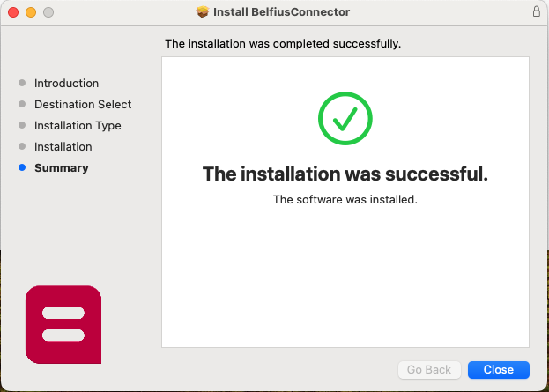Image resolution: width=549 pixels, height=392 pixels.
Task: Click the gray bullet beside Introduction
Action: (x=22, y=84)
